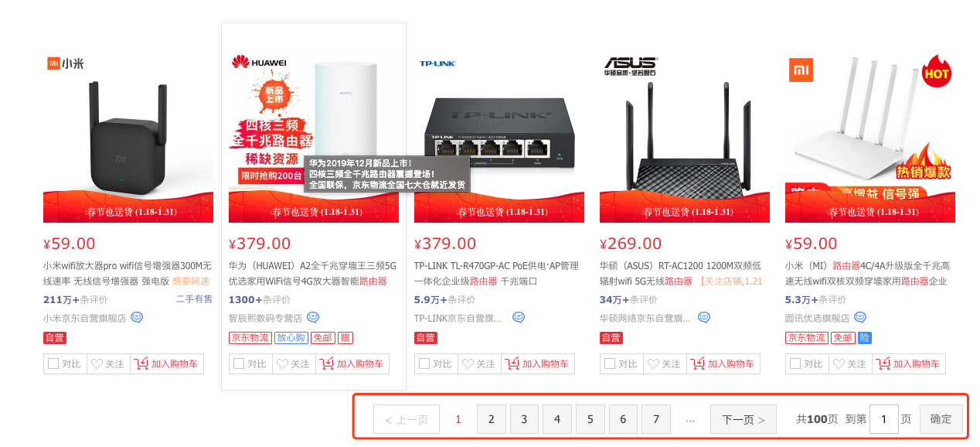This screenshot has height=447, width=980.
Task: Open results page 5
Action: coord(590,419)
